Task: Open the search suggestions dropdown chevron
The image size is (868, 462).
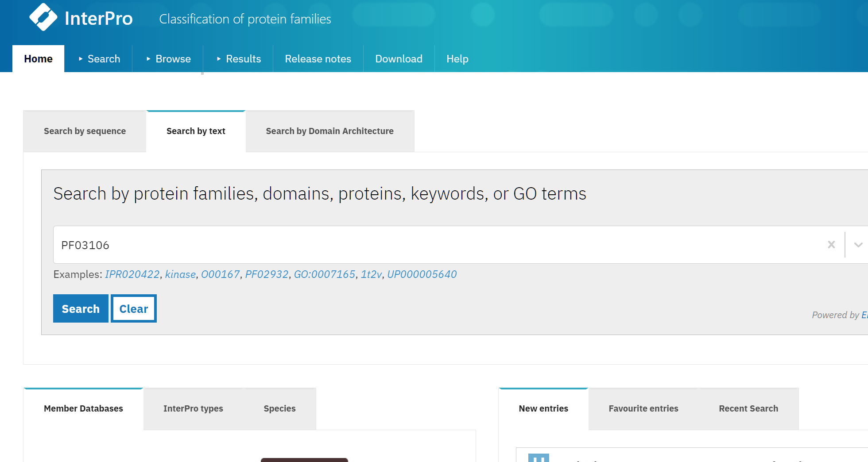Action: [858, 245]
